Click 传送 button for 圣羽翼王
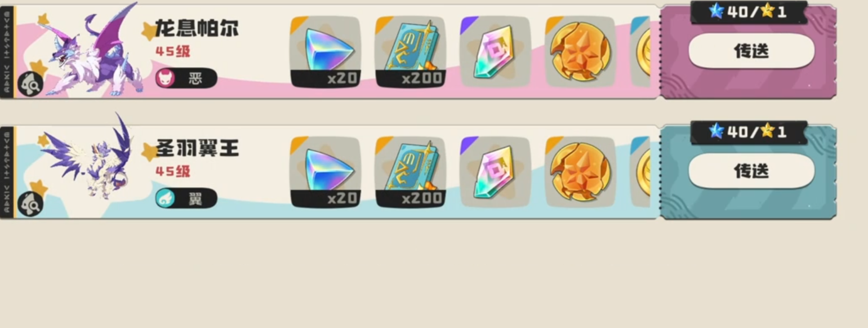 point(751,171)
